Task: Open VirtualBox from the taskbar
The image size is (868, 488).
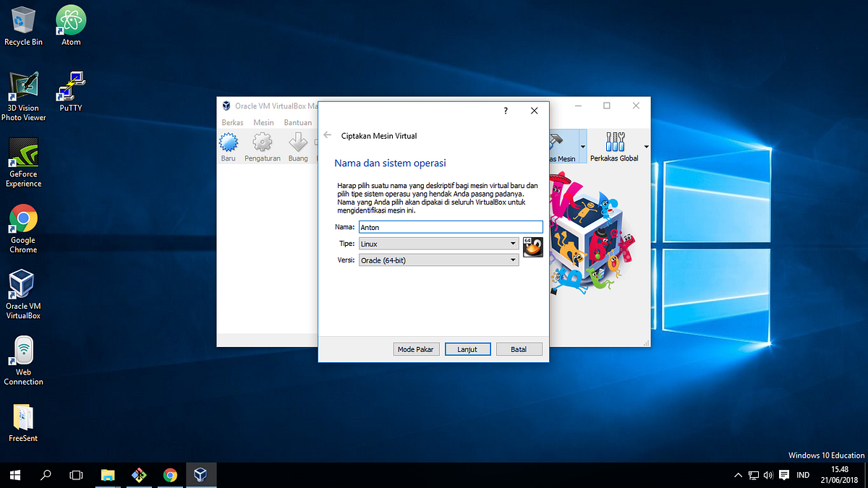Action: point(201,475)
